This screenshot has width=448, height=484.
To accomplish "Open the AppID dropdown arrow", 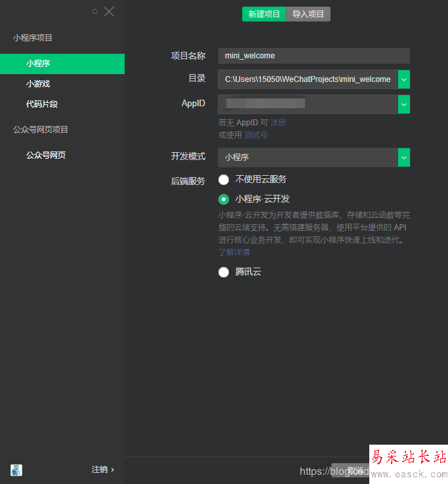I will pos(404,104).
